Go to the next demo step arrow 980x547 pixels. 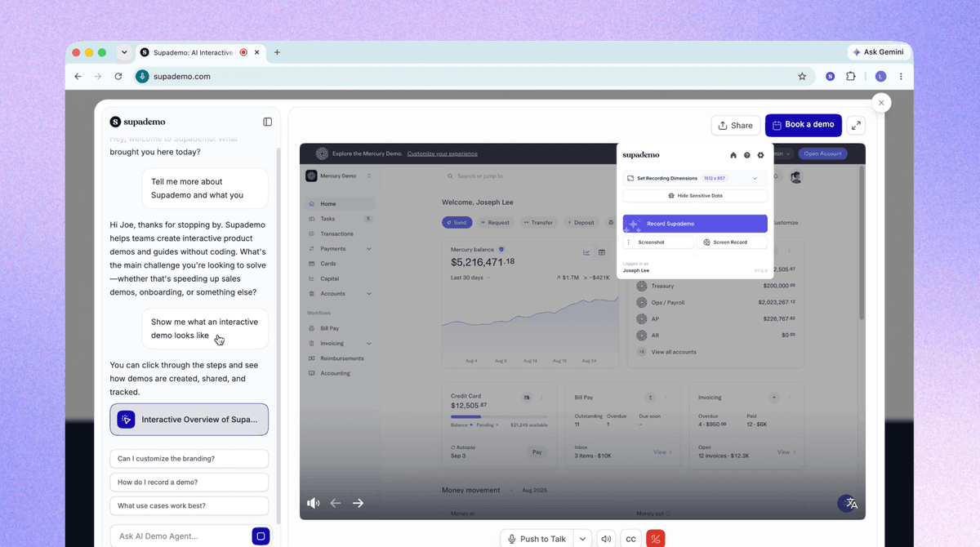358,503
